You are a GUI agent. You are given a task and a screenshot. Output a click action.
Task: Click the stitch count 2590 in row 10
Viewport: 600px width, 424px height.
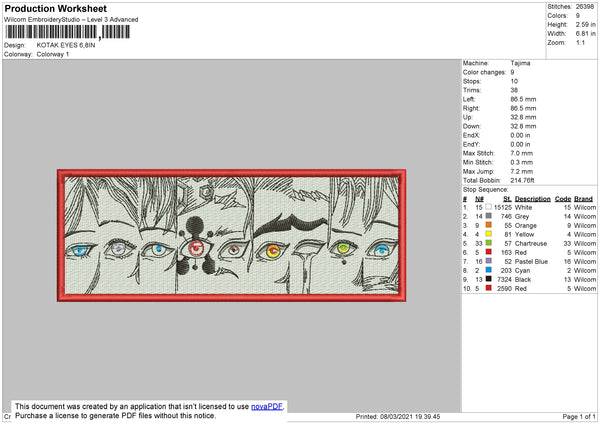pyautogui.click(x=504, y=289)
